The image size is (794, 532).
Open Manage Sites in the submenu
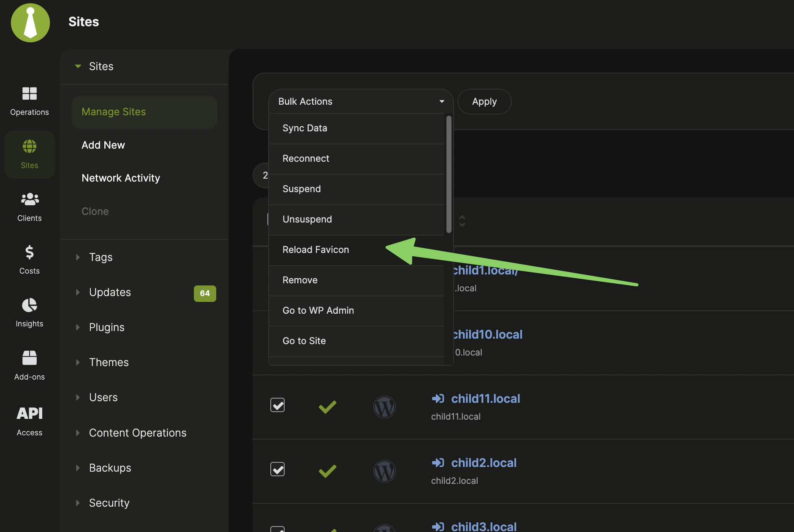[144, 112]
